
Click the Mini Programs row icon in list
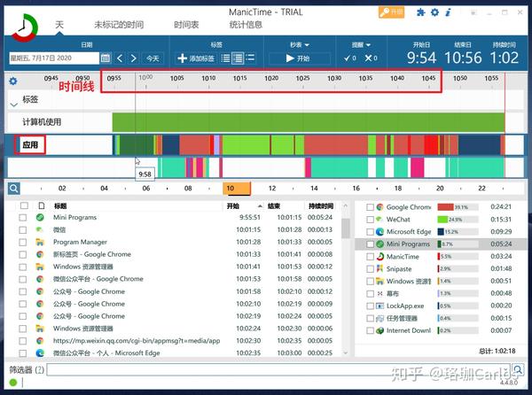point(40,217)
